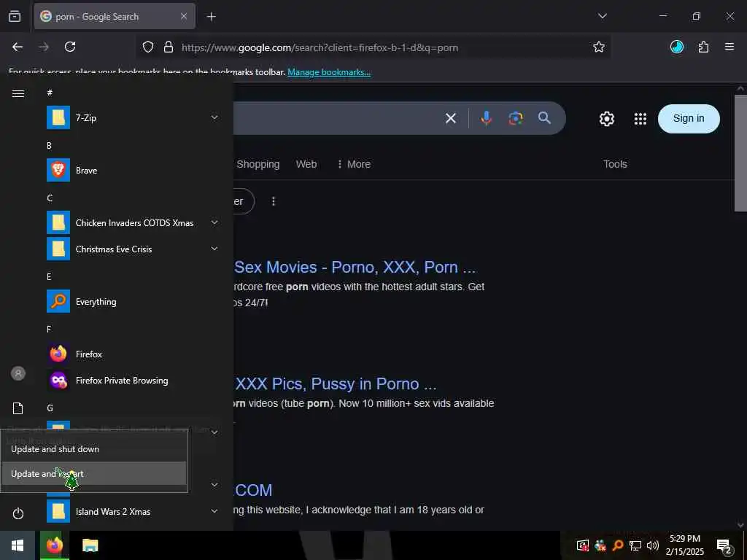Screen dimensions: 747x560
Task: Expand the Christmas Eve Crisis folder
Action: [215, 249]
